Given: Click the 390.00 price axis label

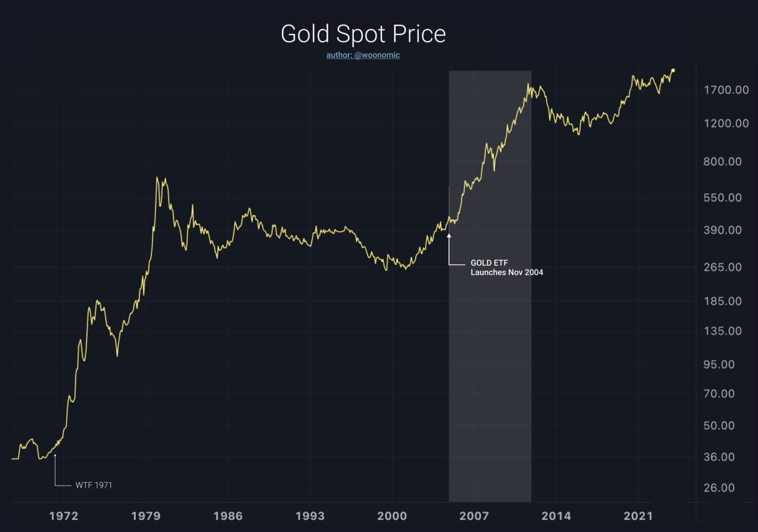Looking at the screenshot, I should 722,230.
